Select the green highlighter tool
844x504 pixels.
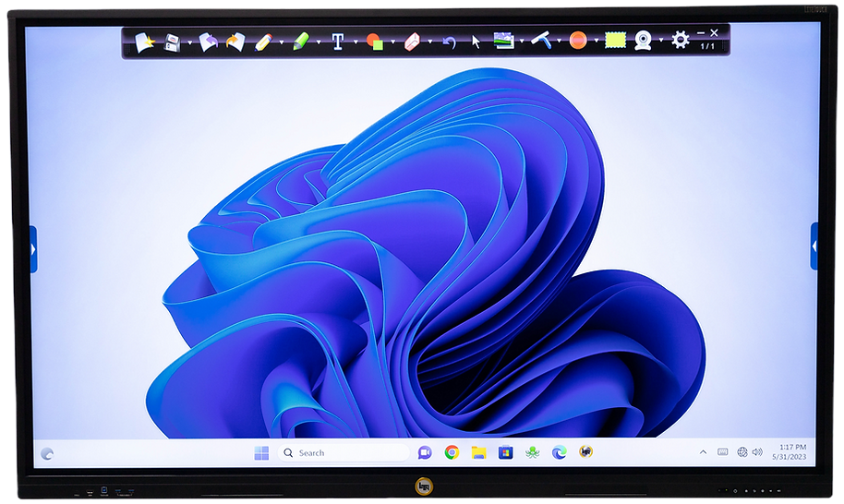click(x=301, y=42)
